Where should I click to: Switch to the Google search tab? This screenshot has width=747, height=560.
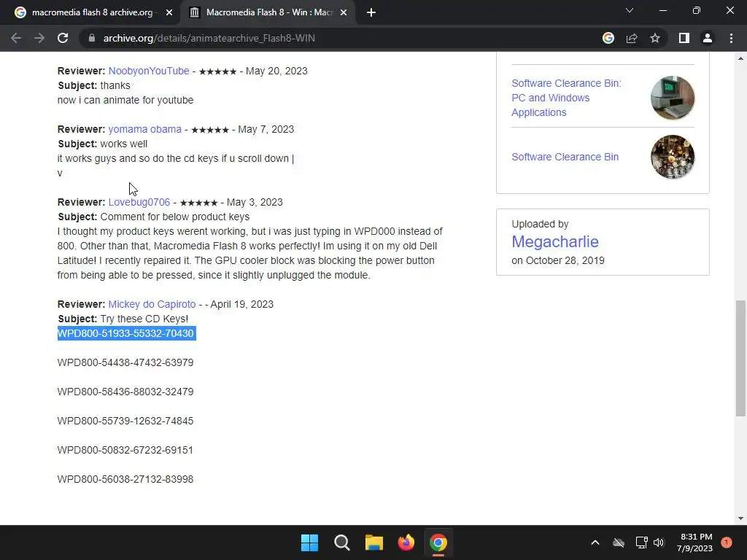point(90,12)
